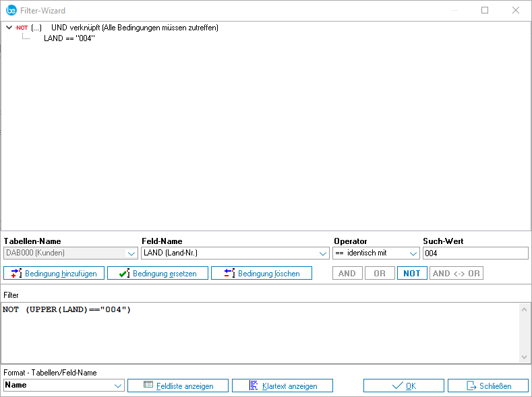The height and width of the screenshot is (397, 532).
Task: Click the delete condition minus icon
Action: (229, 274)
